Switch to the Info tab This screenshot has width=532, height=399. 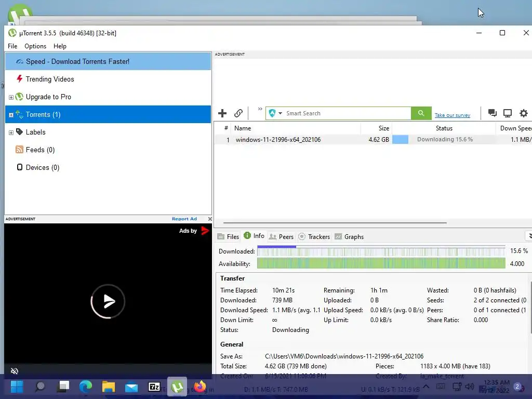(x=254, y=236)
